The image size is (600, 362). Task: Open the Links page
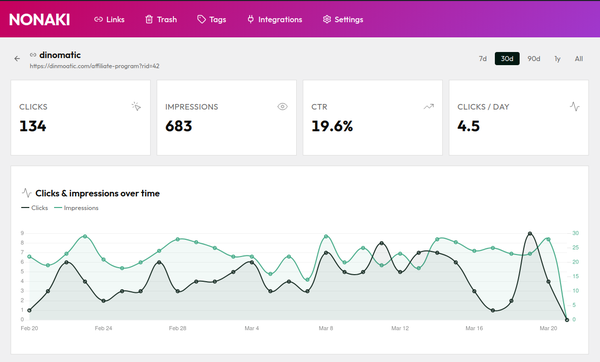click(x=109, y=20)
